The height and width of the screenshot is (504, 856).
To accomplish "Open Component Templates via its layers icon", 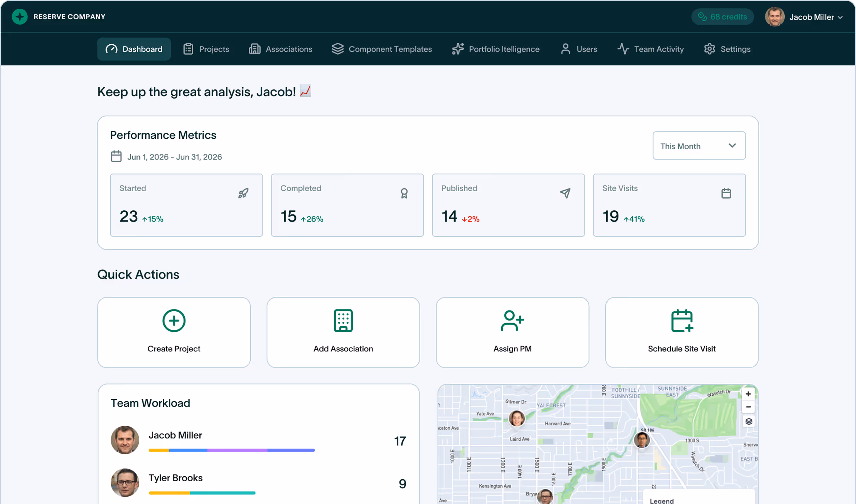I will [337, 49].
